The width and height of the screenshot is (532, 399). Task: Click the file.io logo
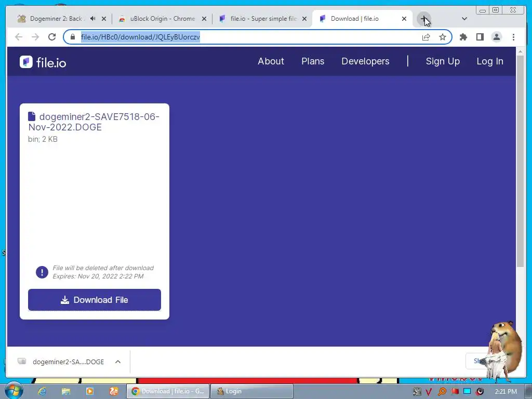click(43, 62)
